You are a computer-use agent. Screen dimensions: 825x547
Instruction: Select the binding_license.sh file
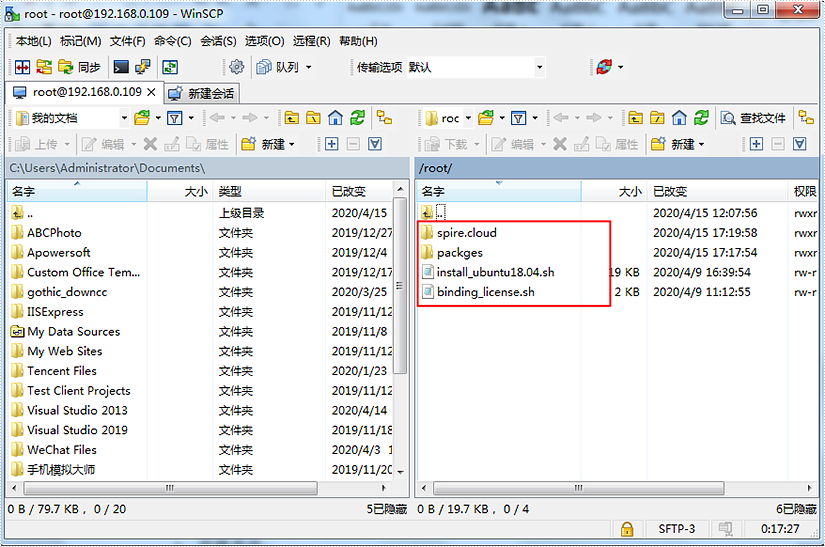486,292
